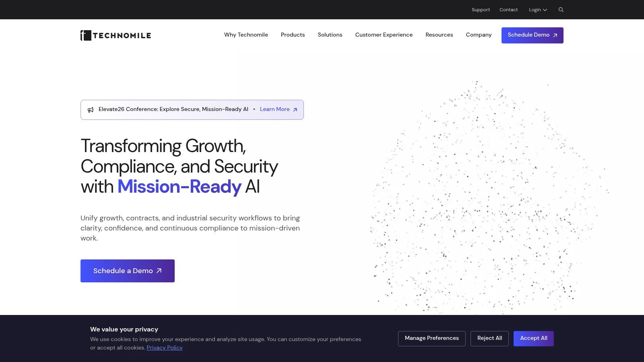
Task: Go to the Contact page
Action: click(508, 10)
